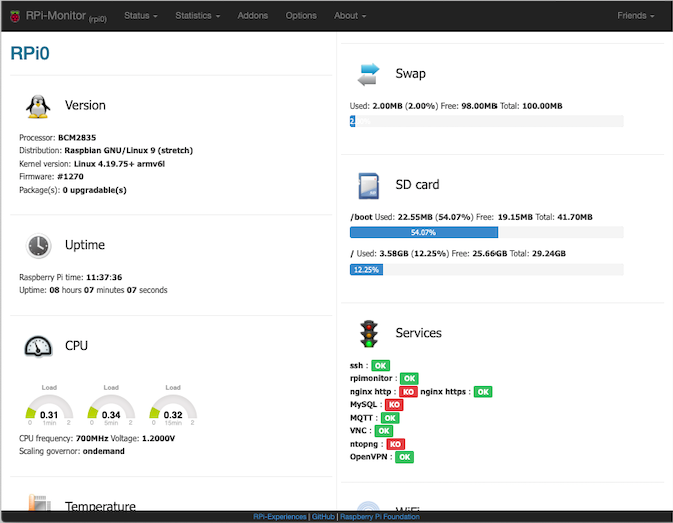Click the root total '29.24GB' value
Screen dimensions: 673x523
point(549,254)
